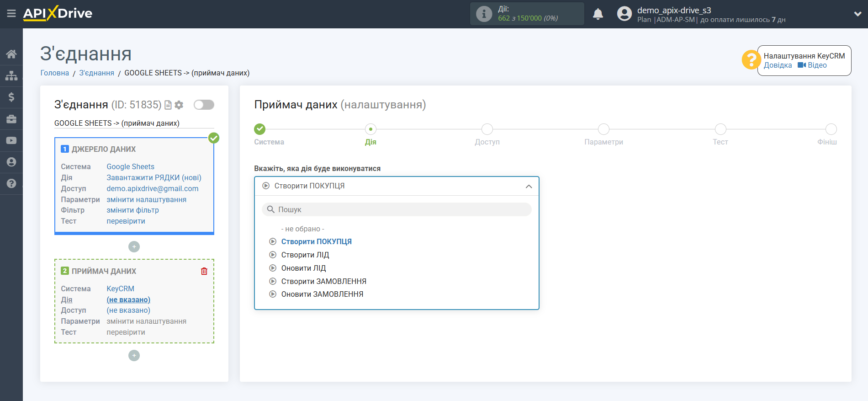Add step with plus below data receiver
The image size is (868, 401).
[134, 356]
